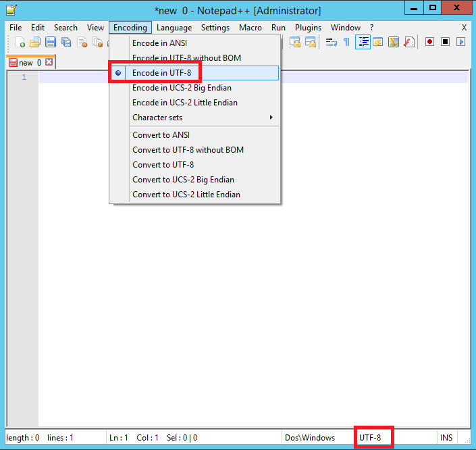Open the Window menu
The height and width of the screenshot is (450, 476).
click(346, 28)
